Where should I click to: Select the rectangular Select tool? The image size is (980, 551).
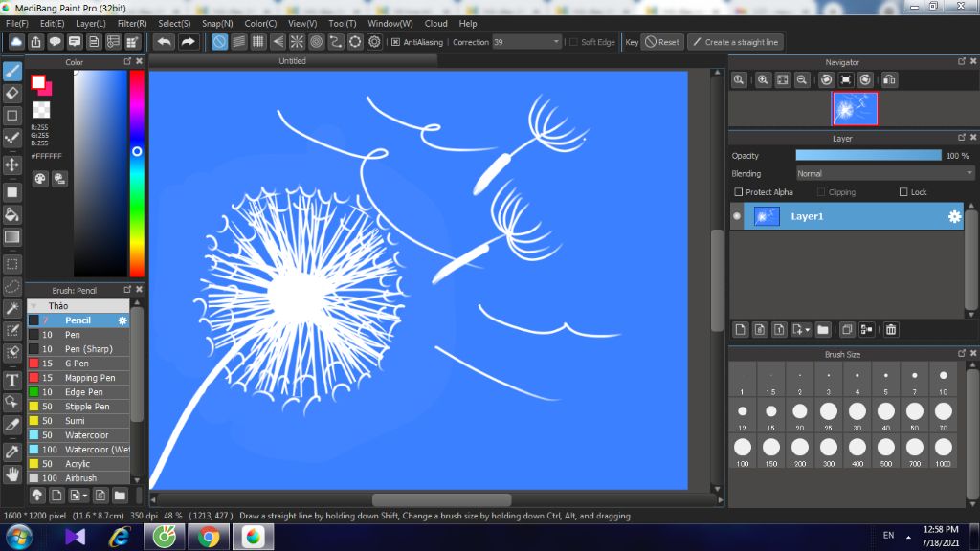(x=11, y=264)
